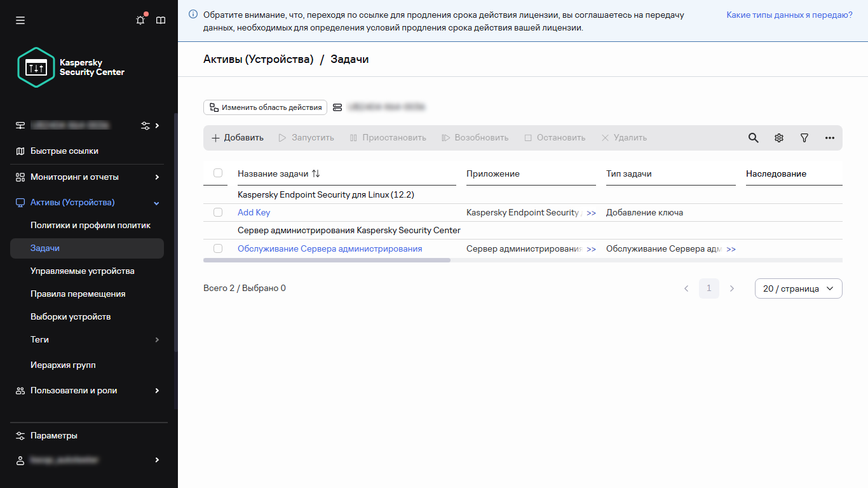Click the hamburger menu icon
This screenshot has width=868, height=488.
(20, 20)
